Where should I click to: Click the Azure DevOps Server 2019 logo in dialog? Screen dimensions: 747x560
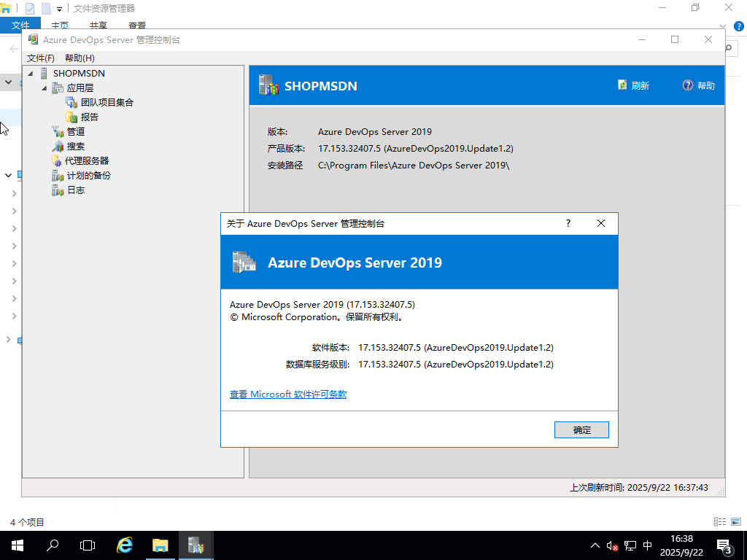244,262
